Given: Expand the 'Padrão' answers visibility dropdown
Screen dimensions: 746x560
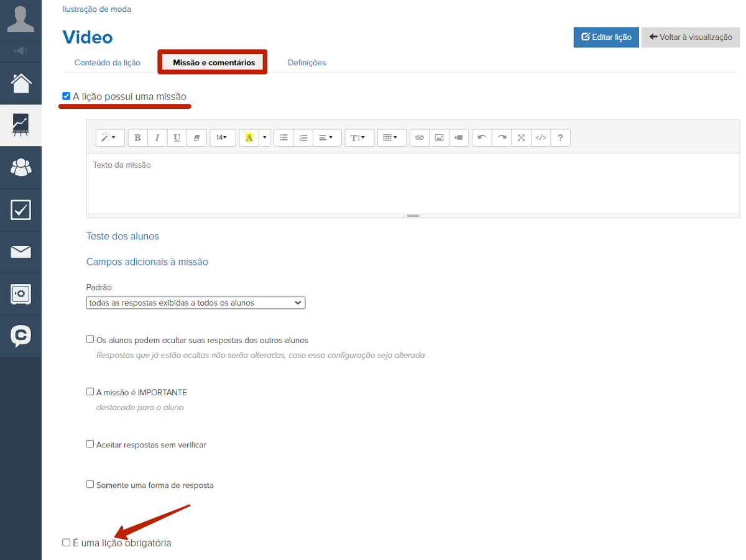Looking at the screenshot, I should coord(196,303).
